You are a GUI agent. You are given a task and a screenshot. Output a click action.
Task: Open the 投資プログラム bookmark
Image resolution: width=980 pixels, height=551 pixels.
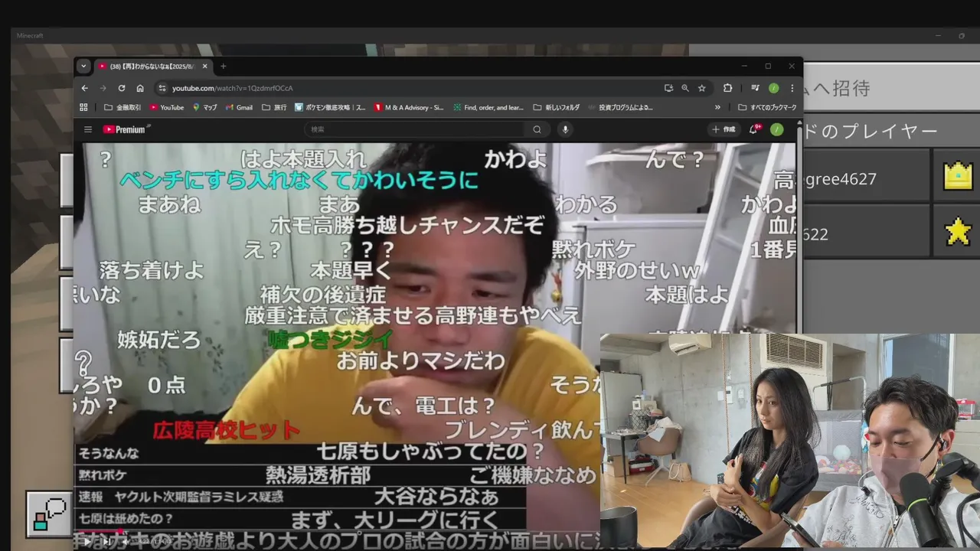coord(620,107)
